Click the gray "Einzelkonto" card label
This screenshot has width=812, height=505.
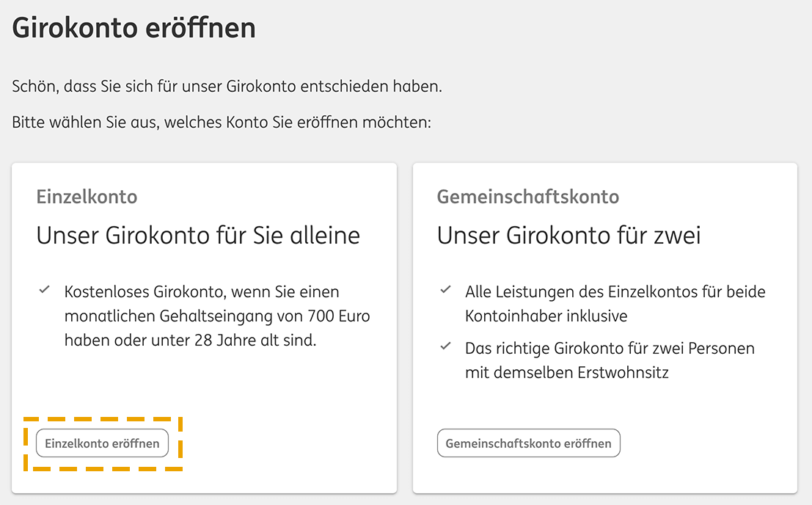pos(87,197)
